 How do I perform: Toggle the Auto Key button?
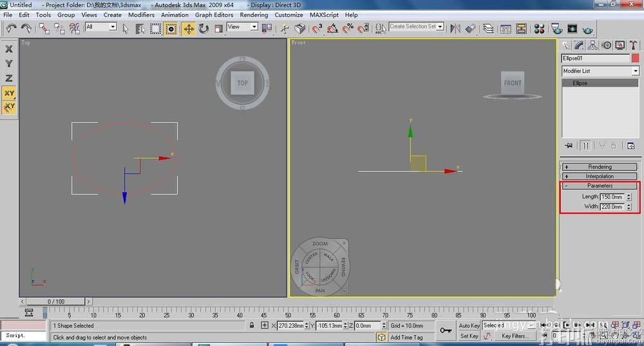tap(469, 325)
